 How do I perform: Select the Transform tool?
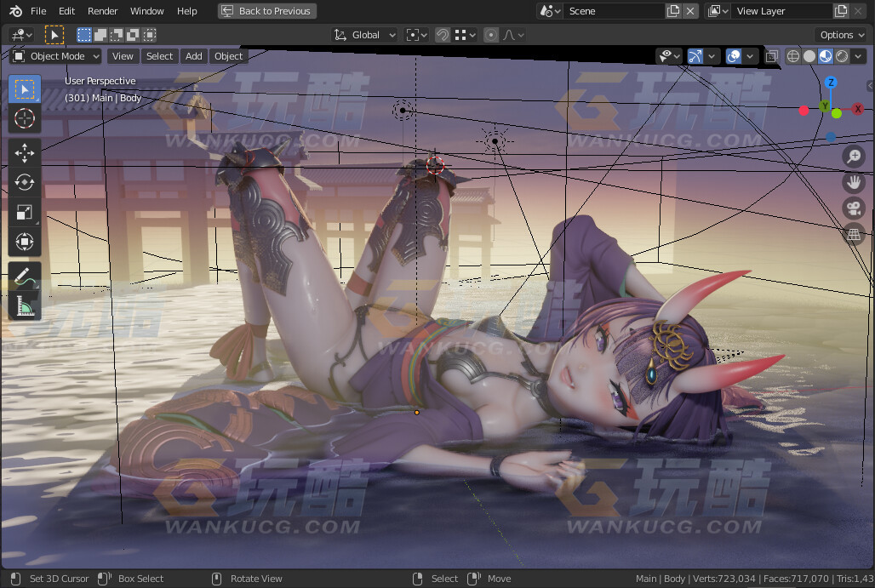click(25, 242)
